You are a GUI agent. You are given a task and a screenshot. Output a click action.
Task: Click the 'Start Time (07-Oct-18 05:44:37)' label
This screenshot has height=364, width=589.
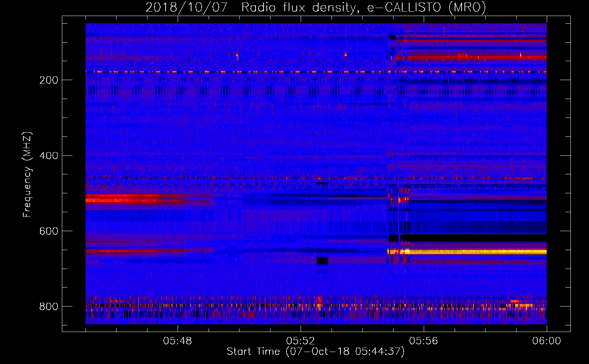pos(316,352)
